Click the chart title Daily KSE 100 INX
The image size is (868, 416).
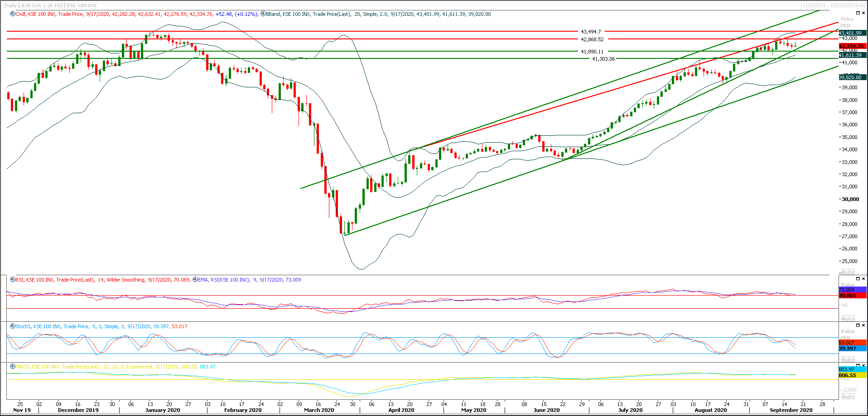(50, 5)
